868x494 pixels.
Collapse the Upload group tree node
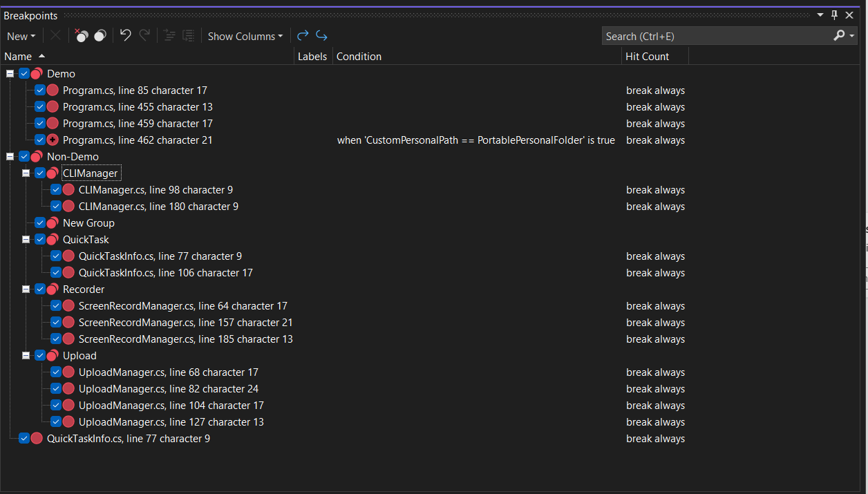point(26,356)
